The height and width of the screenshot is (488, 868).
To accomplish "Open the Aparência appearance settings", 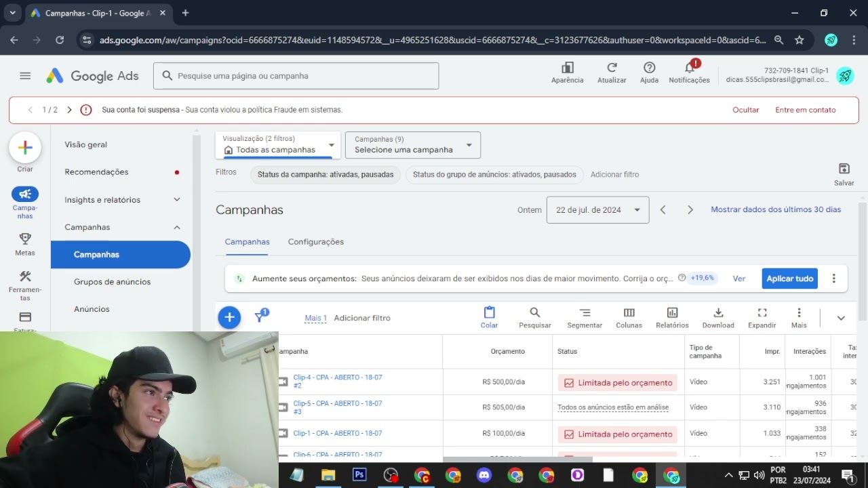I will [x=568, y=73].
